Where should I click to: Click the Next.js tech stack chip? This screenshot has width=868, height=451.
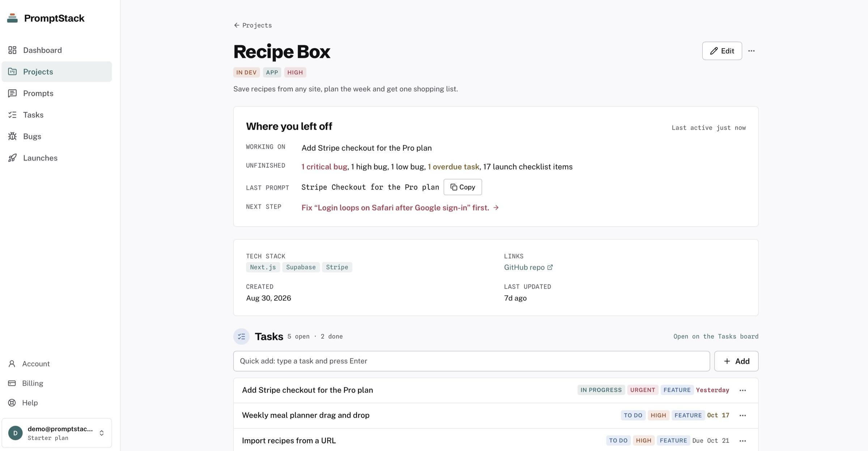[x=263, y=267]
